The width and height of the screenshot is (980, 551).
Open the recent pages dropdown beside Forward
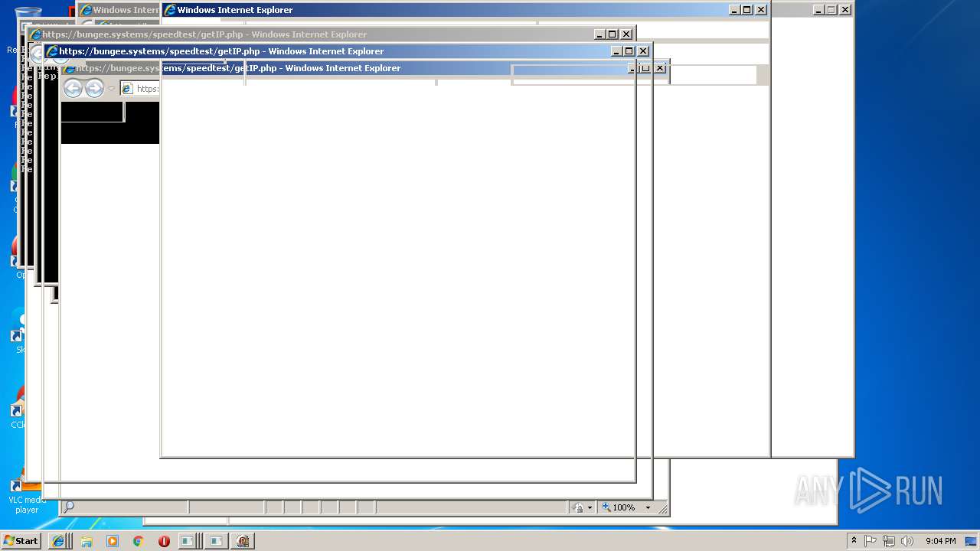point(111,89)
